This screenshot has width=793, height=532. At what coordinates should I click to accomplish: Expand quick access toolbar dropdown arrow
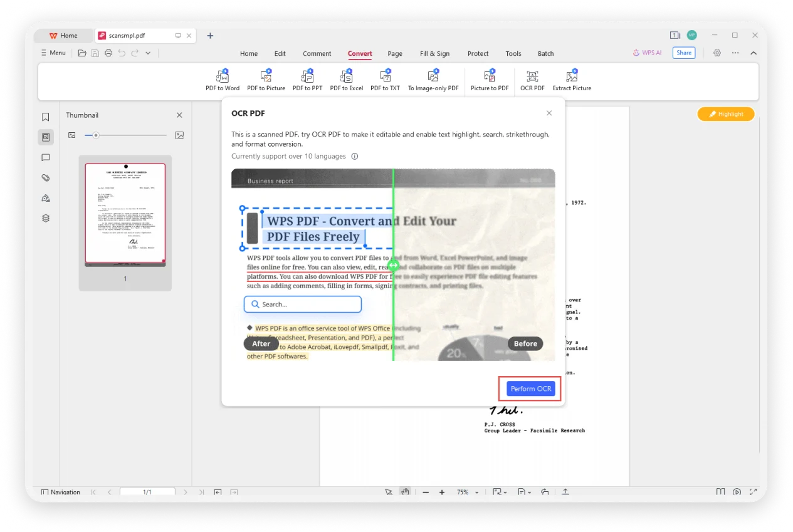(x=148, y=53)
